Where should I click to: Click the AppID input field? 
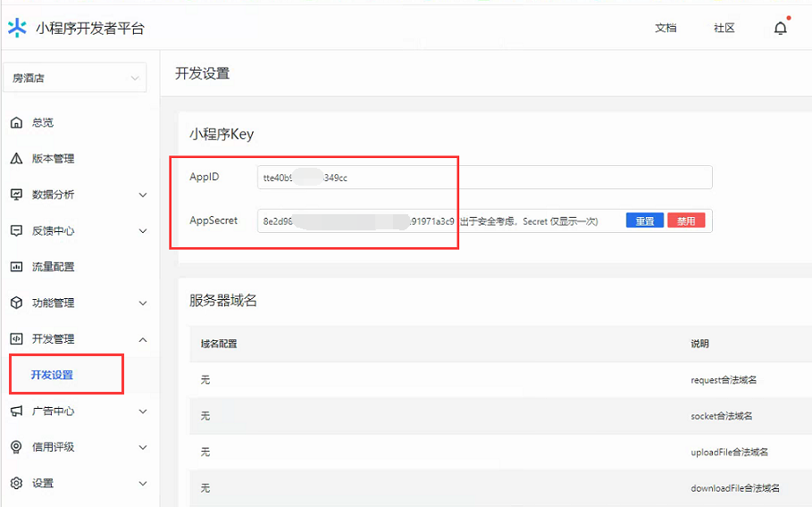pyautogui.click(x=484, y=178)
